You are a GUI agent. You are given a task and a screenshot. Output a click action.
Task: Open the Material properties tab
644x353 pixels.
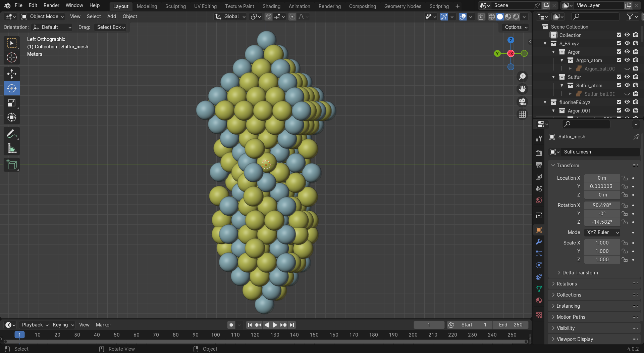pyautogui.click(x=539, y=301)
